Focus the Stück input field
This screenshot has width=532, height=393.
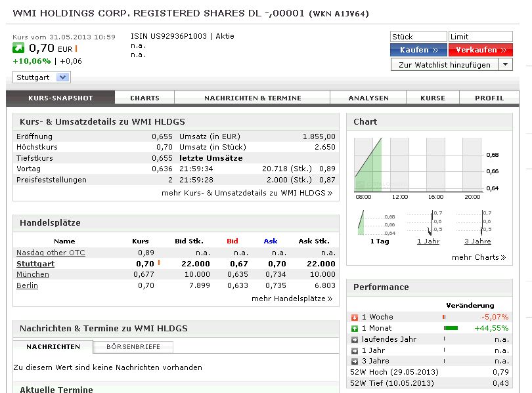[x=418, y=37]
